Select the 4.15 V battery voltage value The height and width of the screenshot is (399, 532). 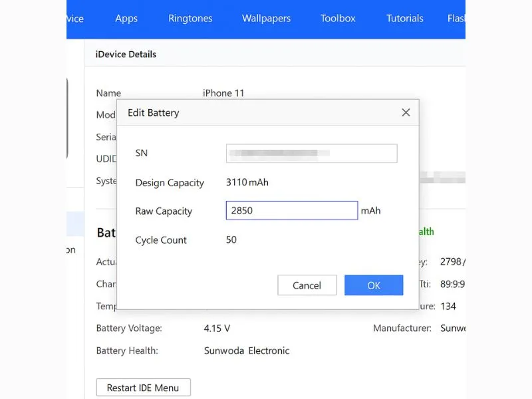tap(217, 329)
